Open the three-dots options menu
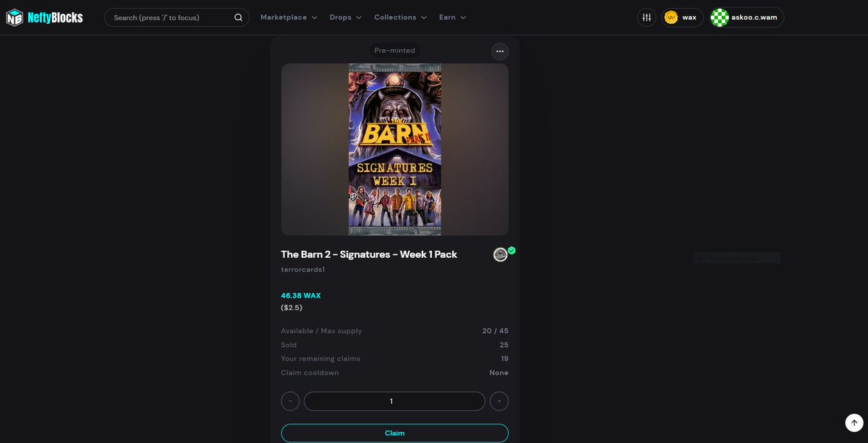868x443 pixels. (500, 51)
